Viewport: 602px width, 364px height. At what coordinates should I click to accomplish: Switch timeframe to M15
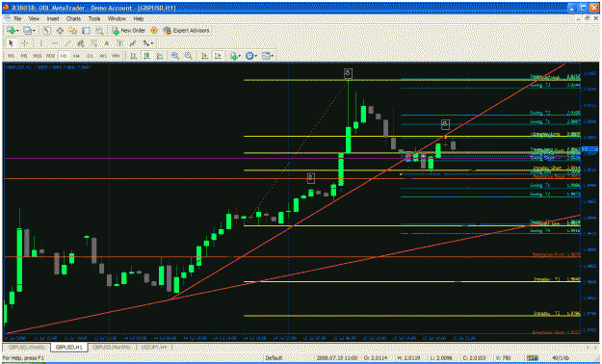38,56
